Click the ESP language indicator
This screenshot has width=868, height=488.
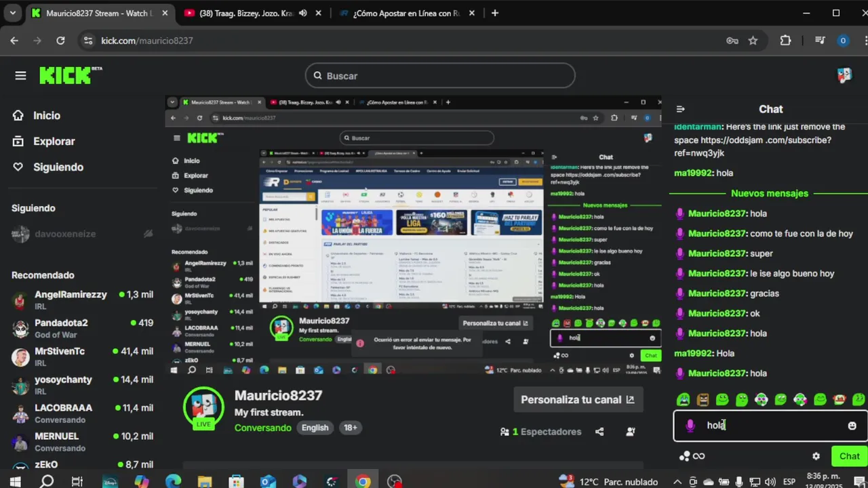pos(789,482)
